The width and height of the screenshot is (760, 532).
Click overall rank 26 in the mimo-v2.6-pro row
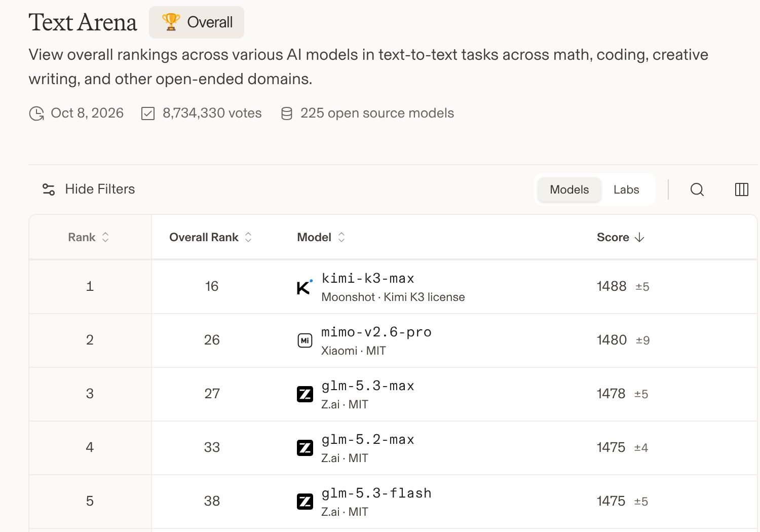212,340
